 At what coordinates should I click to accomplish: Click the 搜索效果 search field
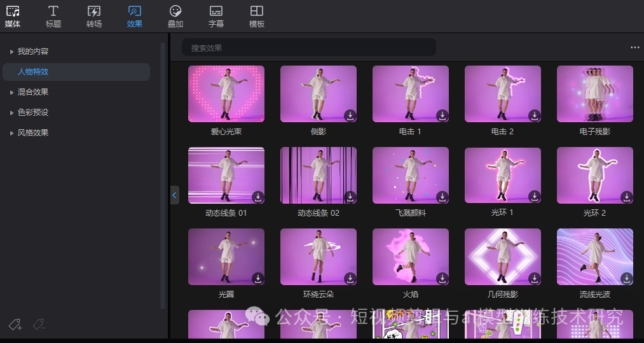click(309, 48)
